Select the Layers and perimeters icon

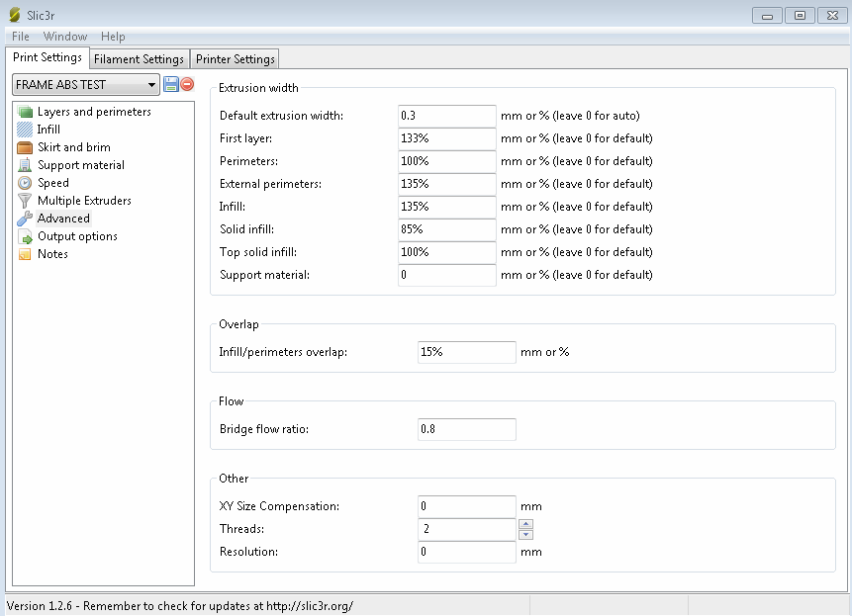click(x=25, y=112)
